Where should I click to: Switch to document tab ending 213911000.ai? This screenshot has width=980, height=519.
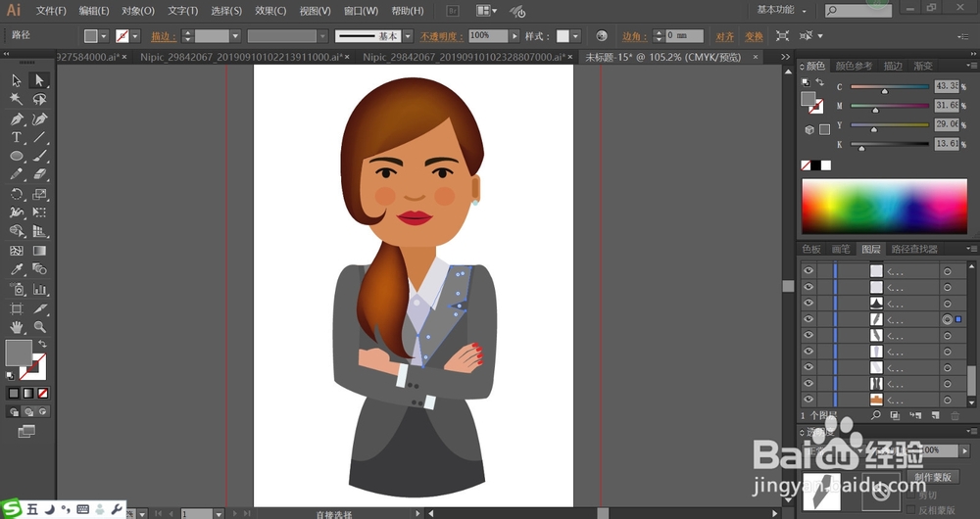[x=242, y=57]
